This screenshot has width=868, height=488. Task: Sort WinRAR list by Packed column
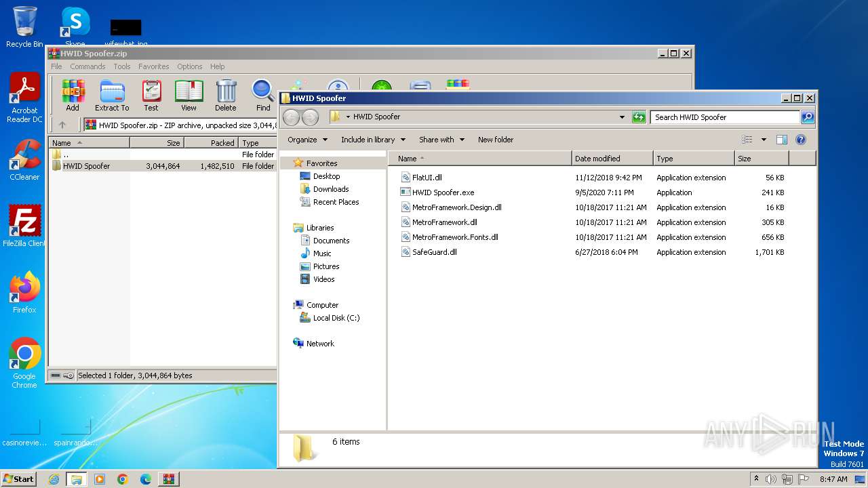tap(211, 143)
